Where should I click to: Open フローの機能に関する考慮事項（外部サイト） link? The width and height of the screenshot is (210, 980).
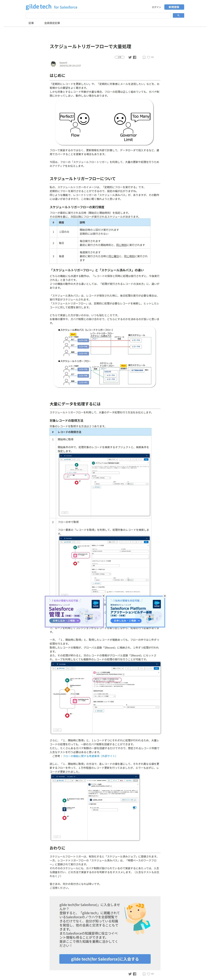[90, 756]
